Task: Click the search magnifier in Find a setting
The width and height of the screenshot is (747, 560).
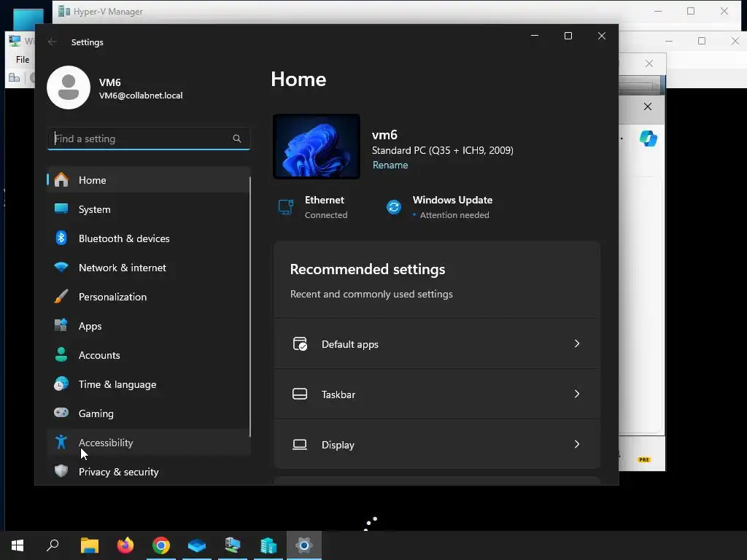Action: (x=237, y=139)
